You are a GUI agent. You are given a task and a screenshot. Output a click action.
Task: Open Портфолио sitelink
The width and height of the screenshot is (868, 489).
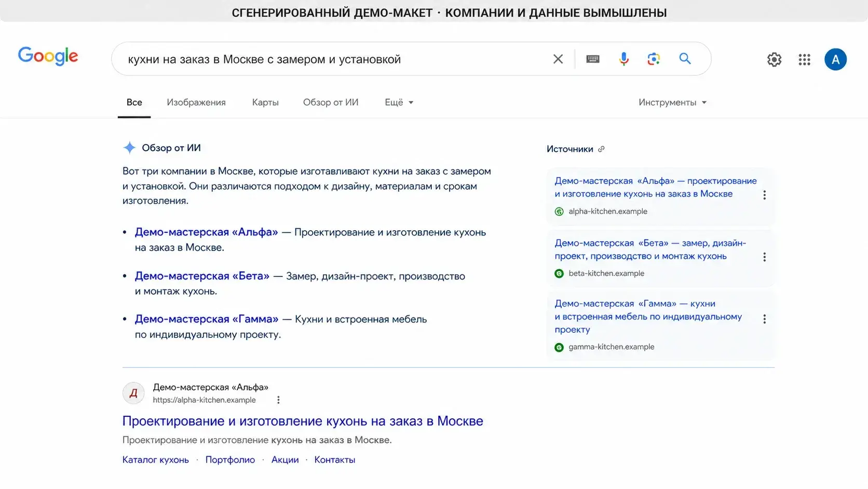pos(230,460)
